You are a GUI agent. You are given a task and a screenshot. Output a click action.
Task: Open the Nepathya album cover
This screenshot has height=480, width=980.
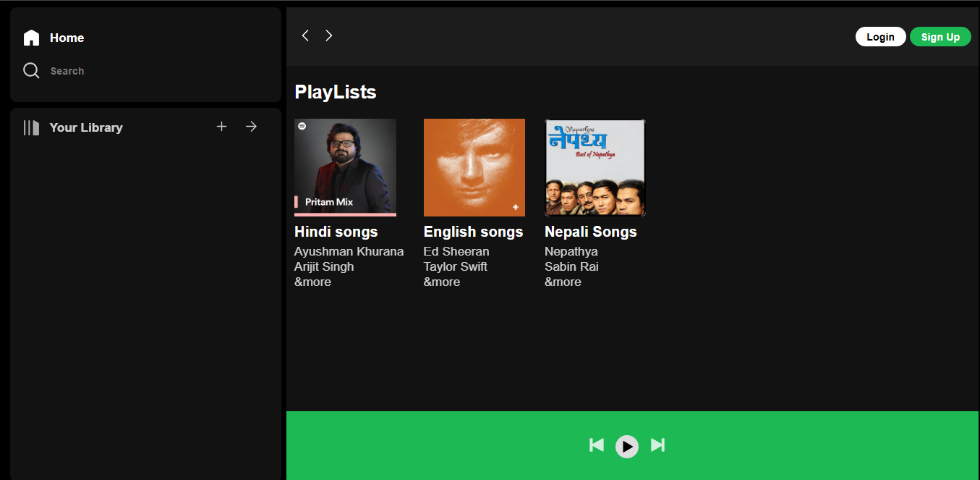coord(595,168)
